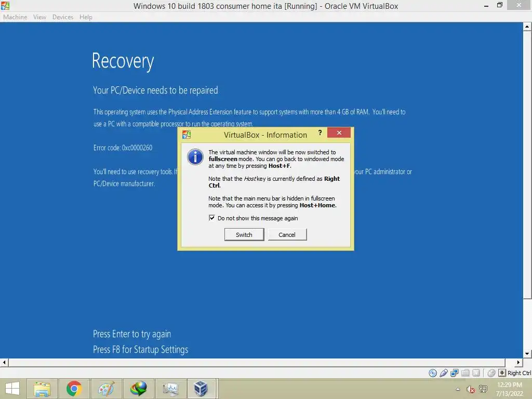Open the help question mark in the dialog
Screen dimensions: 532x399
click(x=320, y=132)
